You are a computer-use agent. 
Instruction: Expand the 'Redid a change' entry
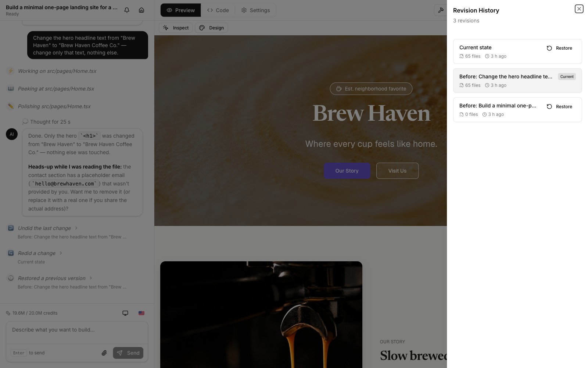point(40,253)
